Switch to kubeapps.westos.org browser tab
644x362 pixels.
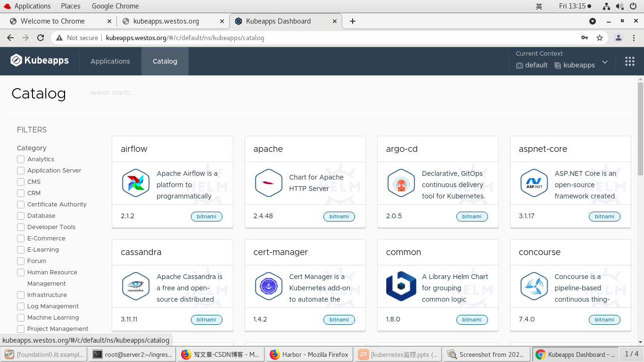point(166,21)
